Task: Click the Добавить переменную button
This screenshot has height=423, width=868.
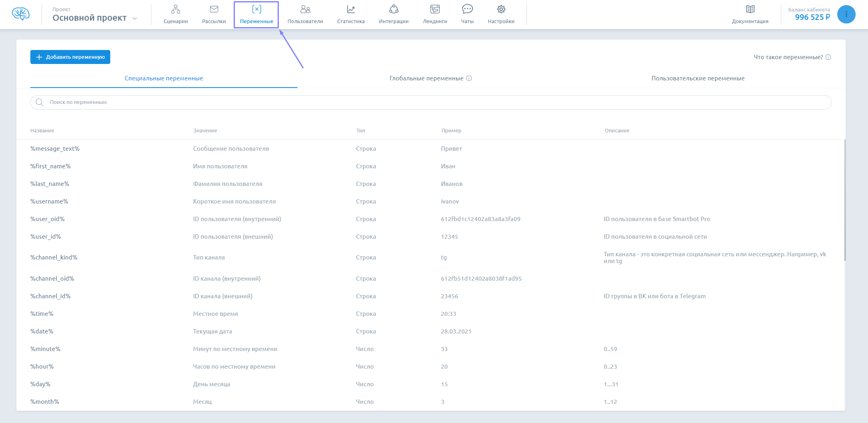Action: click(x=70, y=57)
